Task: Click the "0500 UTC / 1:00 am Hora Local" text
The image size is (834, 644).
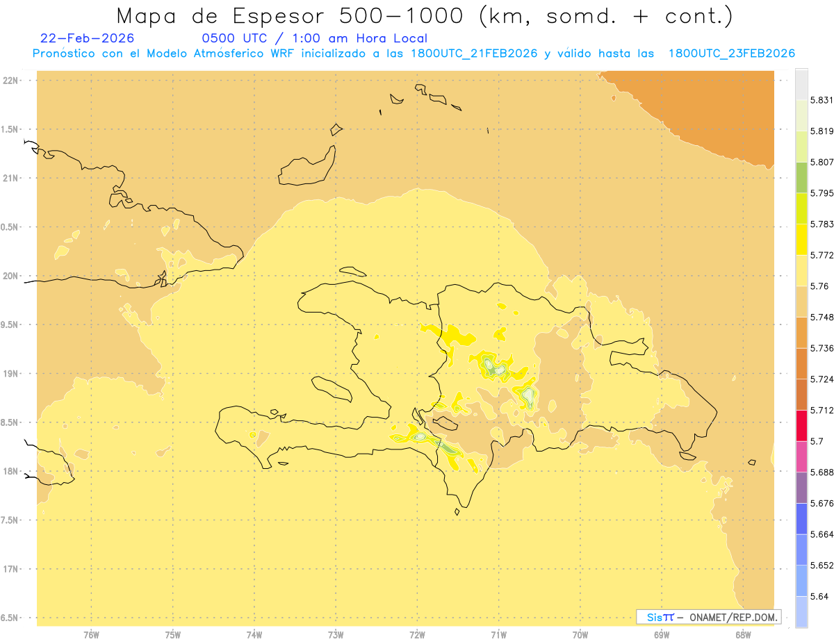Action: pos(314,39)
